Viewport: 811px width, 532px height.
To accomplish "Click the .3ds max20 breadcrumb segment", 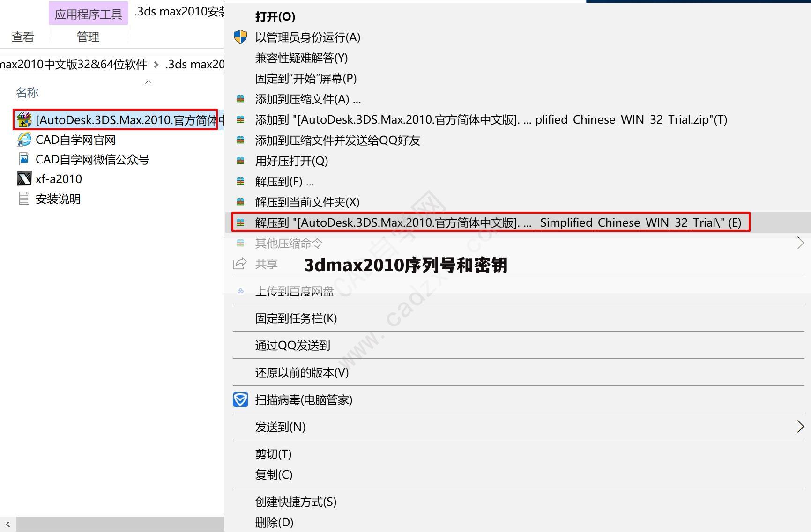I will pos(194,65).
